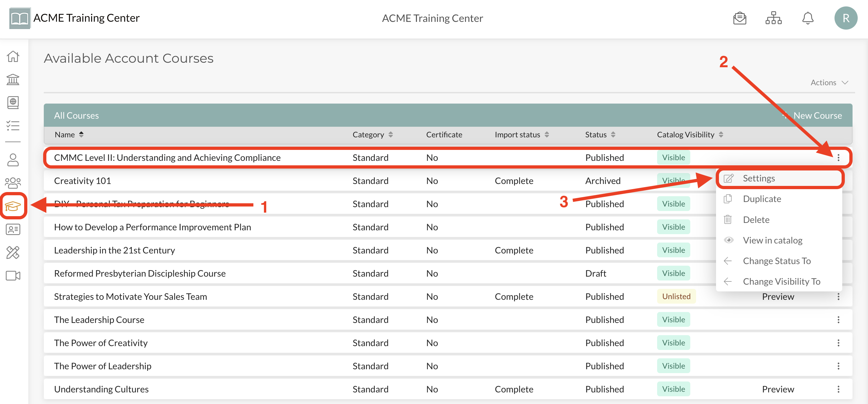
Task: Click the notification bell icon
Action: pos(807,18)
